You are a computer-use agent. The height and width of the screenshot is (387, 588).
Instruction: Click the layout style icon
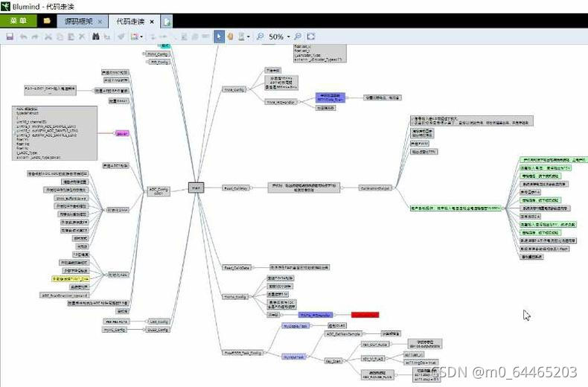(x=241, y=36)
